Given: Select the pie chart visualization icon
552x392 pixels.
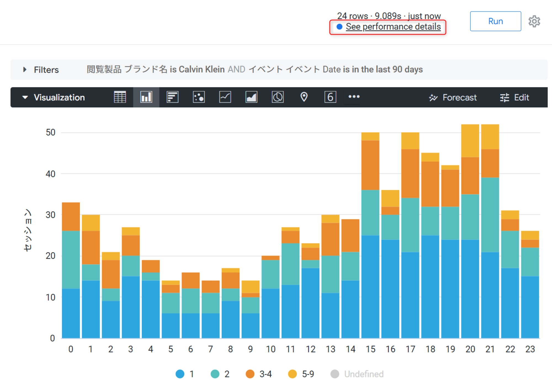Looking at the screenshot, I should 278,97.
